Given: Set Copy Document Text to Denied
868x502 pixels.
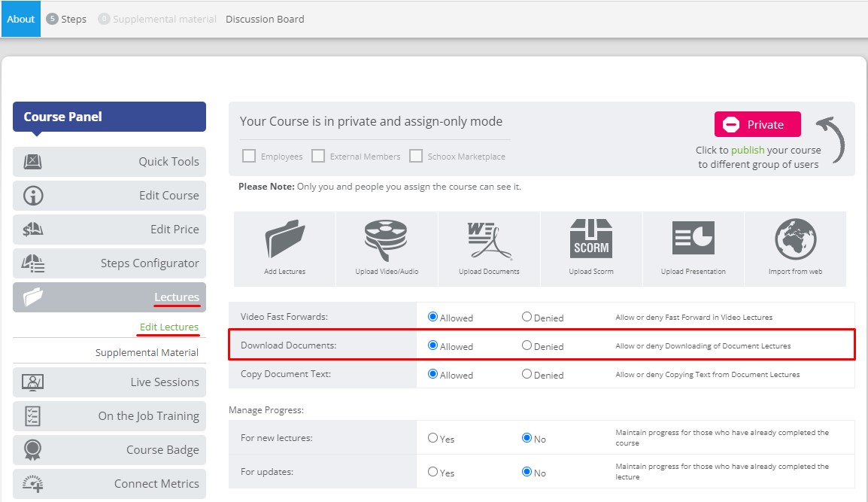Looking at the screenshot, I should point(527,374).
